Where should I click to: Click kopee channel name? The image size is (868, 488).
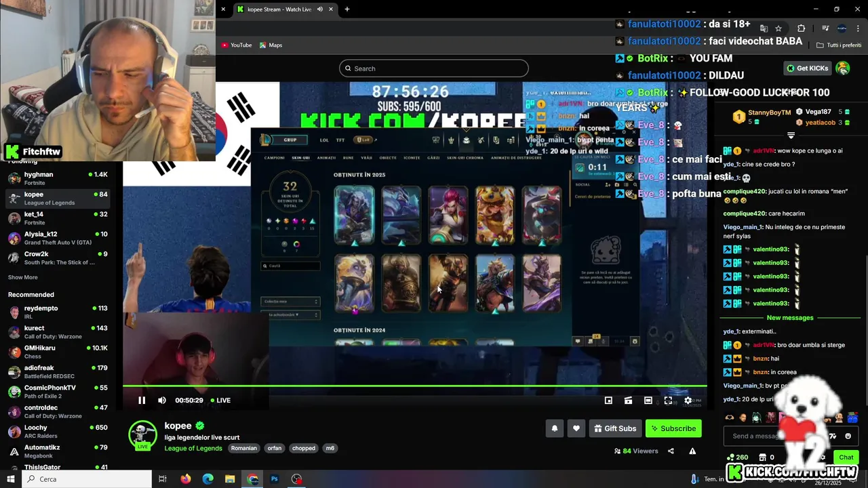pyautogui.click(x=178, y=426)
